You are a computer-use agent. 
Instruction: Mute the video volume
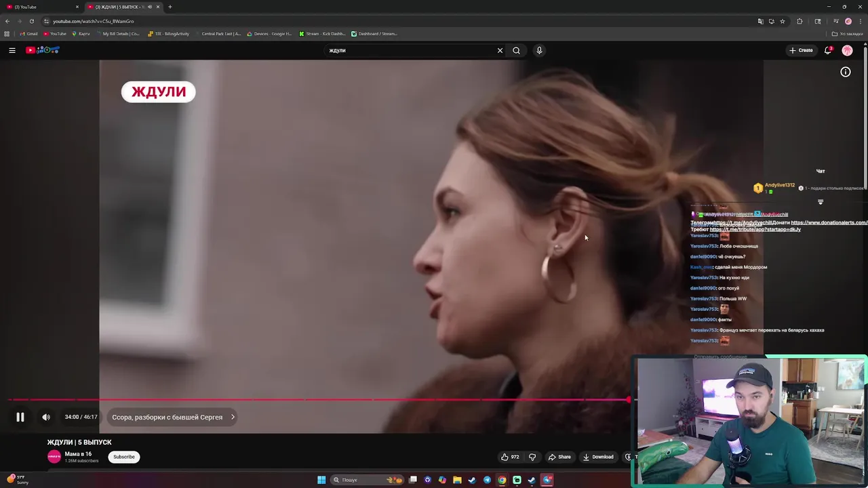tap(46, 418)
